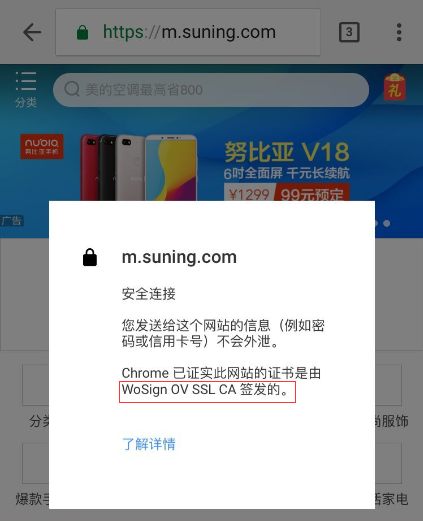Select the last carousel indicator dot

point(387,223)
